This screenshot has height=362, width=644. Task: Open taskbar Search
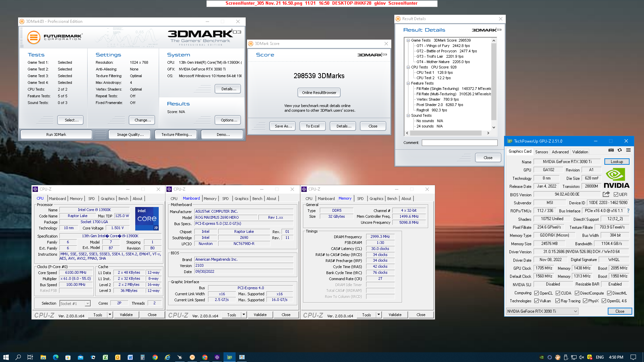click(x=18, y=357)
